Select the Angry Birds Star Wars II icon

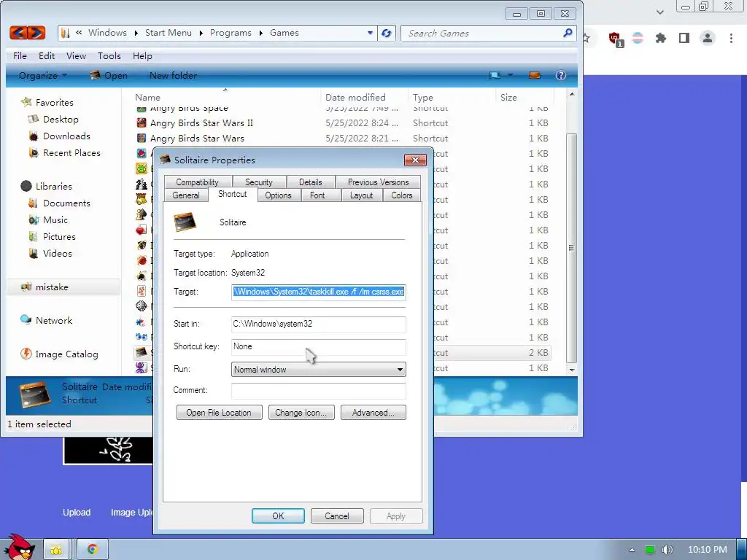[x=141, y=122]
